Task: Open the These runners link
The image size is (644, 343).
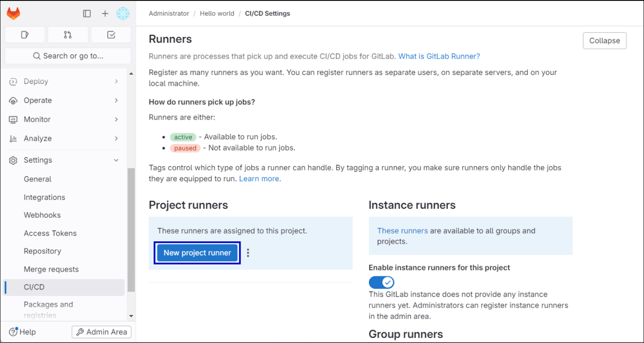Action: (402, 231)
